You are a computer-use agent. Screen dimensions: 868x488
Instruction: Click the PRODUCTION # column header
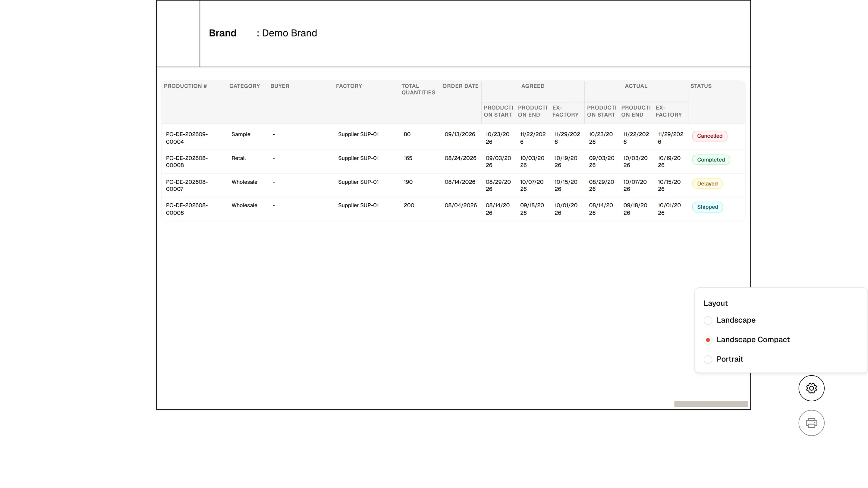pyautogui.click(x=185, y=86)
